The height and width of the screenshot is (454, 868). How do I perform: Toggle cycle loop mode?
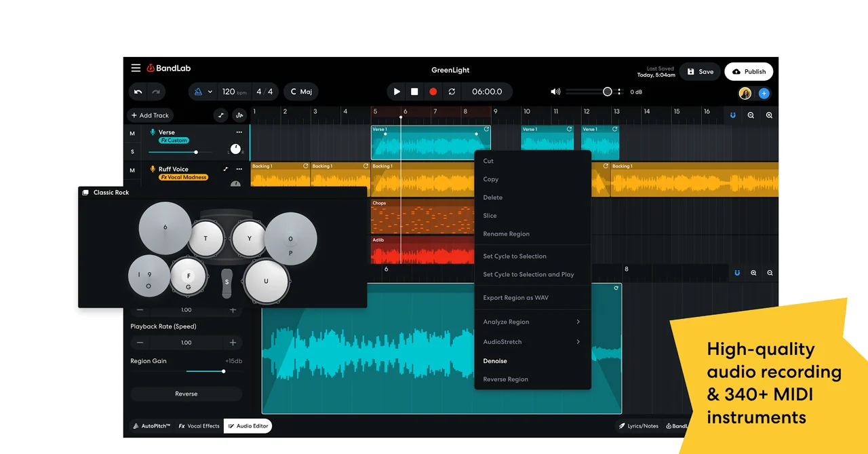(x=452, y=92)
